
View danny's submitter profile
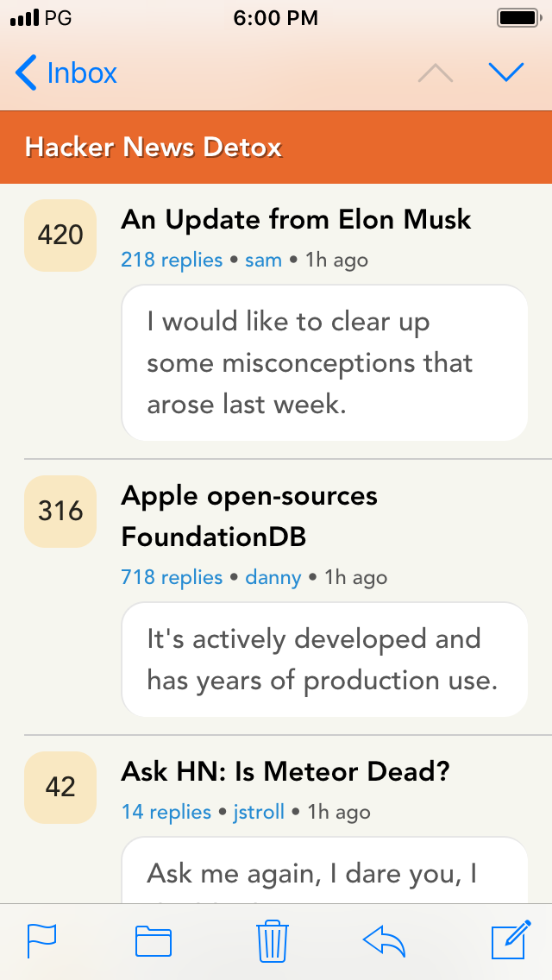point(273,577)
